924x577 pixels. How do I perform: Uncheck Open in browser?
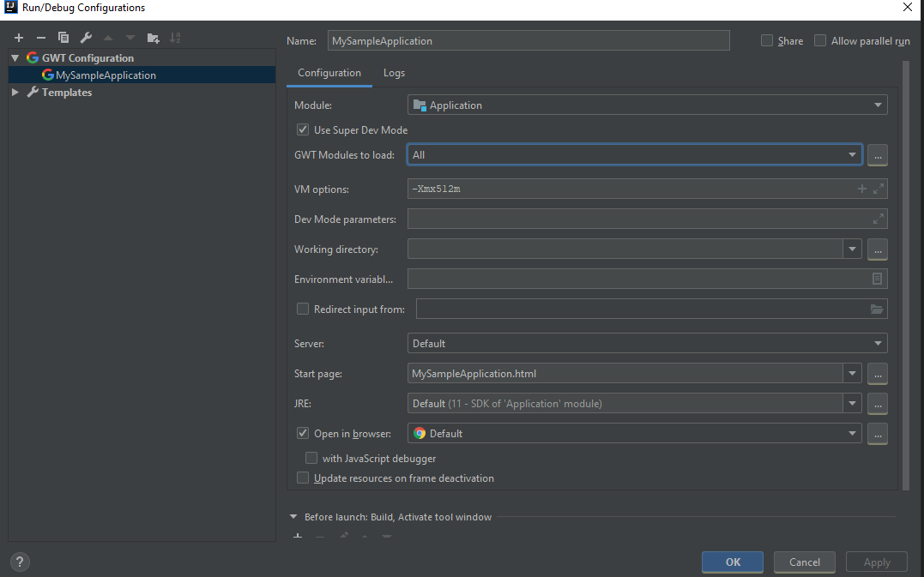[303, 433]
